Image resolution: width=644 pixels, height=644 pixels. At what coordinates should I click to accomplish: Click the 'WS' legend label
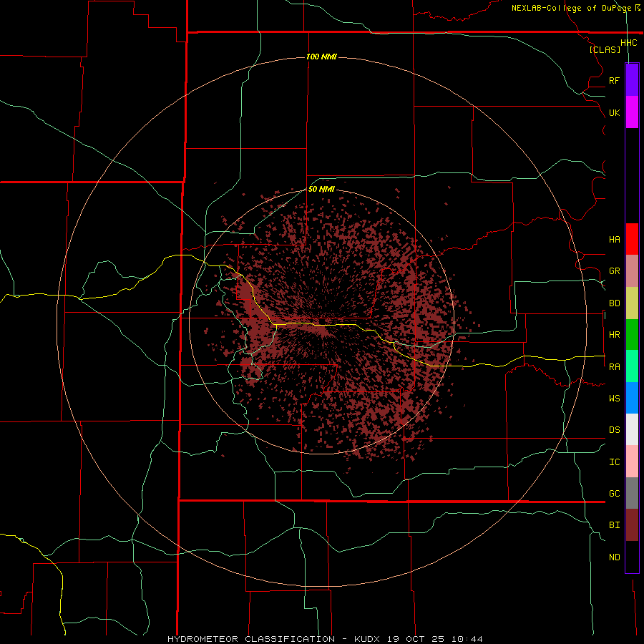[614, 399]
